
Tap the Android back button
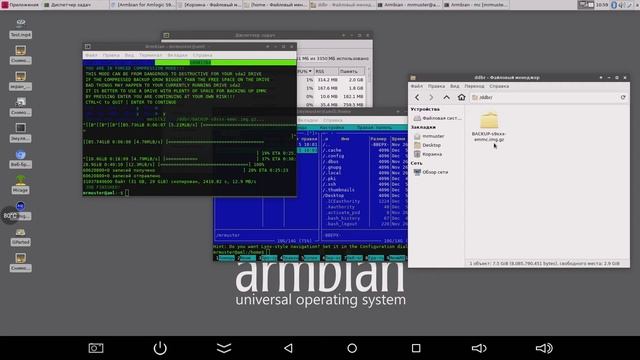(x=288, y=348)
